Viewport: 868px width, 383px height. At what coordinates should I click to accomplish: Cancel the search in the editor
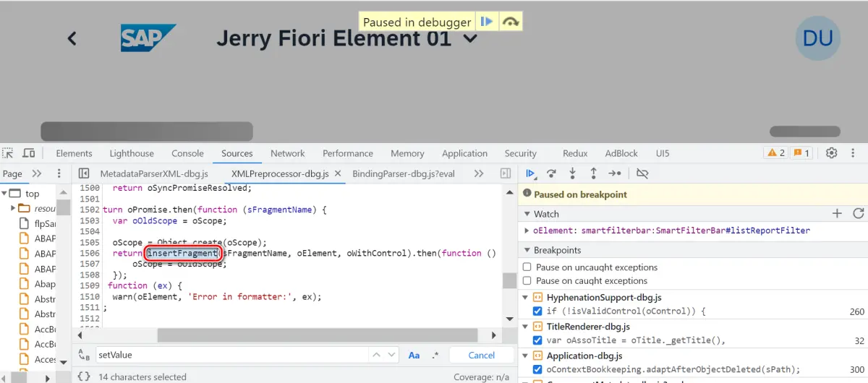coord(482,355)
